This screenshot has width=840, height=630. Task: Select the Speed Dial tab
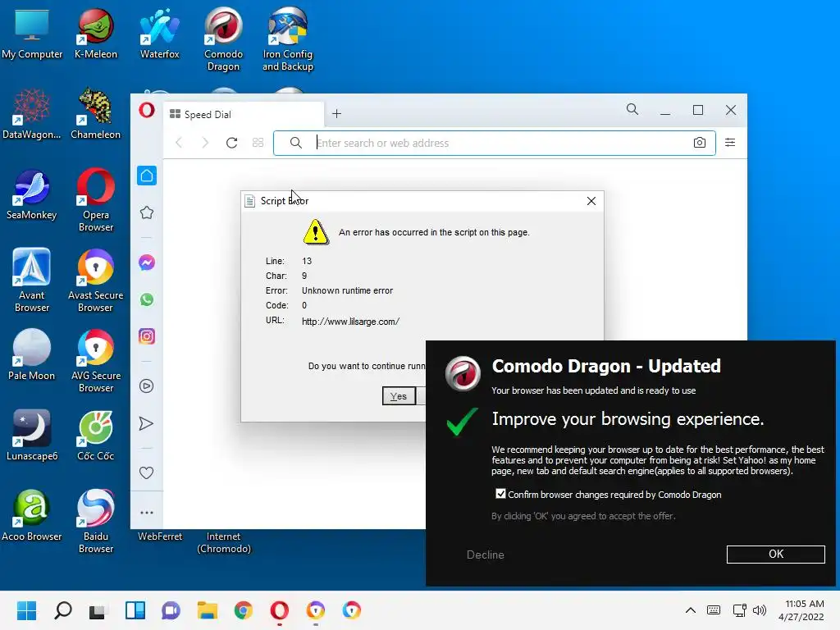point(244,114)
